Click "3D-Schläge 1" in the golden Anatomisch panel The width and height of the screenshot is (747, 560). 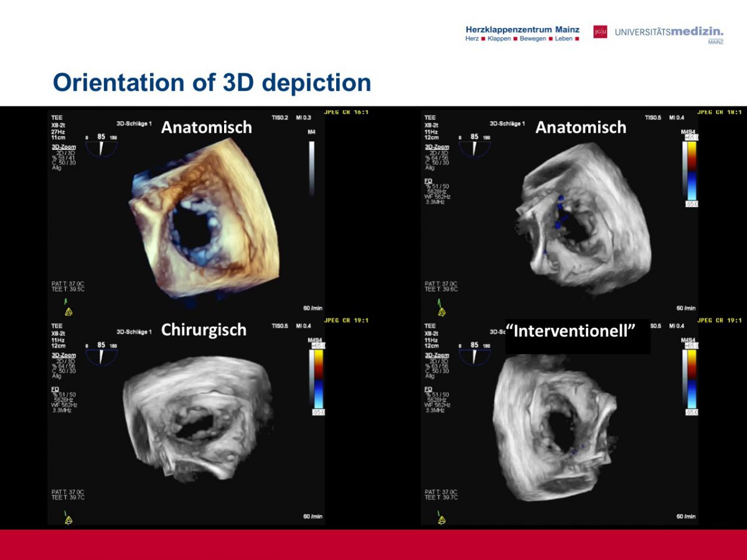pyautogui.click(x=134, y=124)
